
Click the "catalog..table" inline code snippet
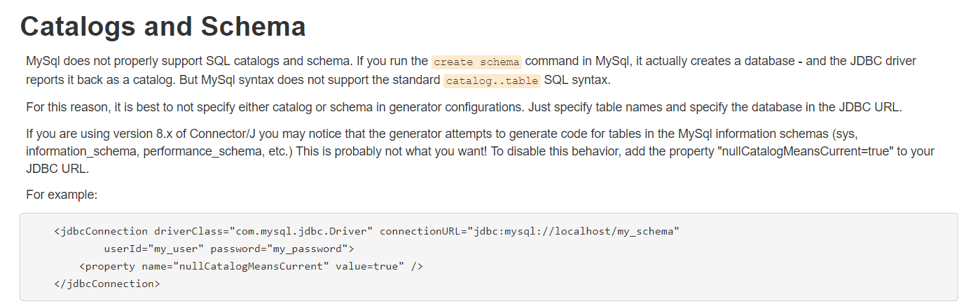coord(492,81)
